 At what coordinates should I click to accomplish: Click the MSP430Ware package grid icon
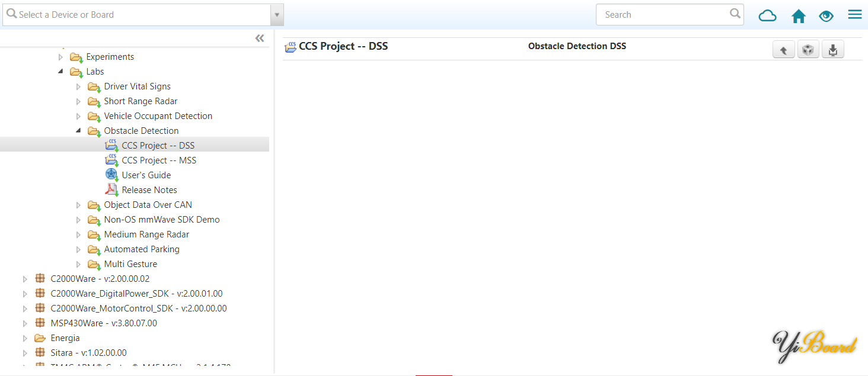pos(40,323)
